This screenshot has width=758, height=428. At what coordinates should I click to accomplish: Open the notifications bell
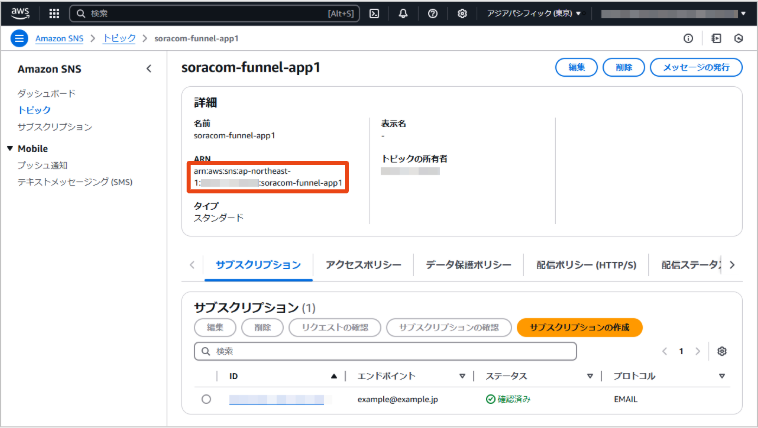(403, 14)
